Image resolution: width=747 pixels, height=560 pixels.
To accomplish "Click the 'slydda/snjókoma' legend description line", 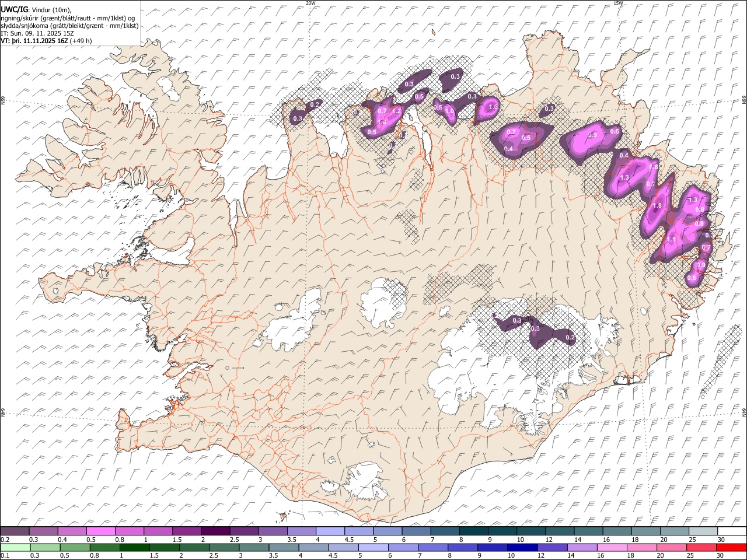I will pyautogui.click(x=70, y=26).
